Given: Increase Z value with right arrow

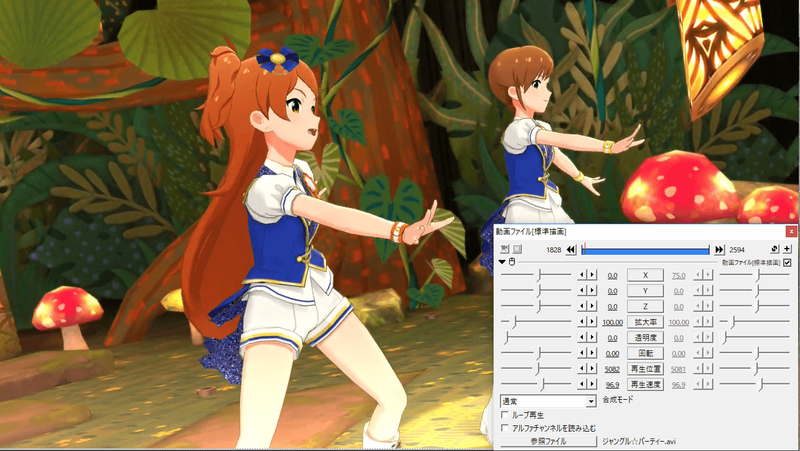Looking at the screenshot, I should (x=592, y=306).
